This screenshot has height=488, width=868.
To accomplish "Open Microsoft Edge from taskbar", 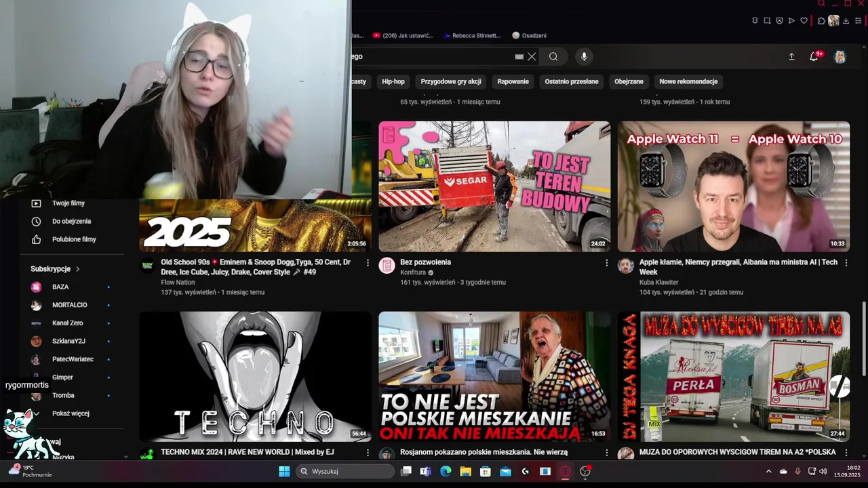I will [446, 471].
